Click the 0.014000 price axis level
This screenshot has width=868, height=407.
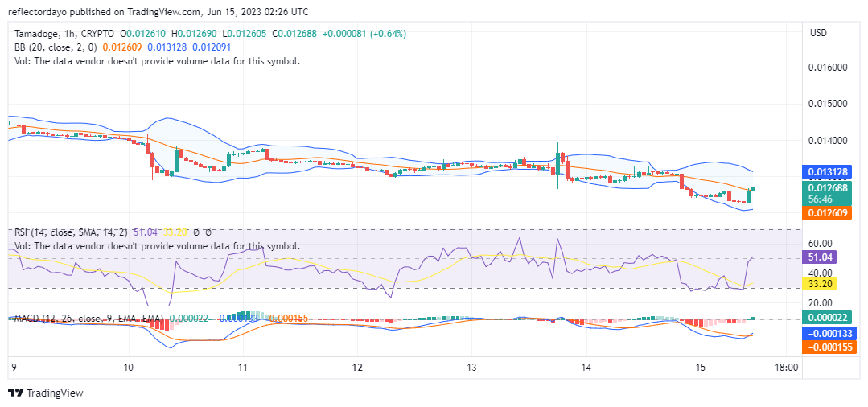pos(828,141)
